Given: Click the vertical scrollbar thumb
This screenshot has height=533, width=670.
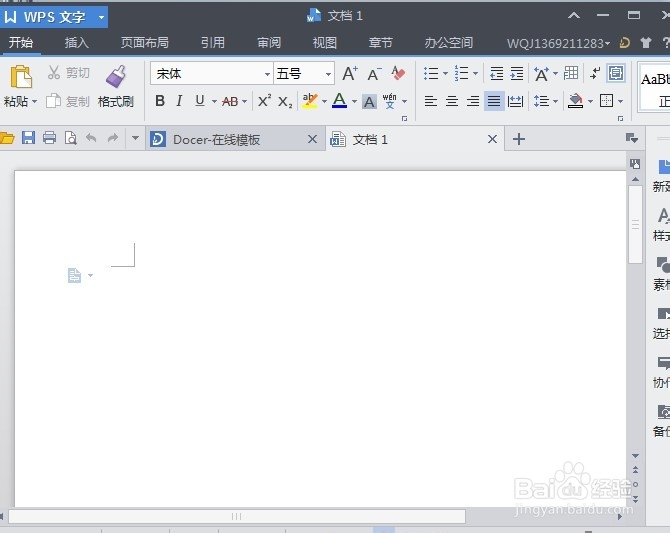Looking at the screenshot, I should (x=635, y=224).
